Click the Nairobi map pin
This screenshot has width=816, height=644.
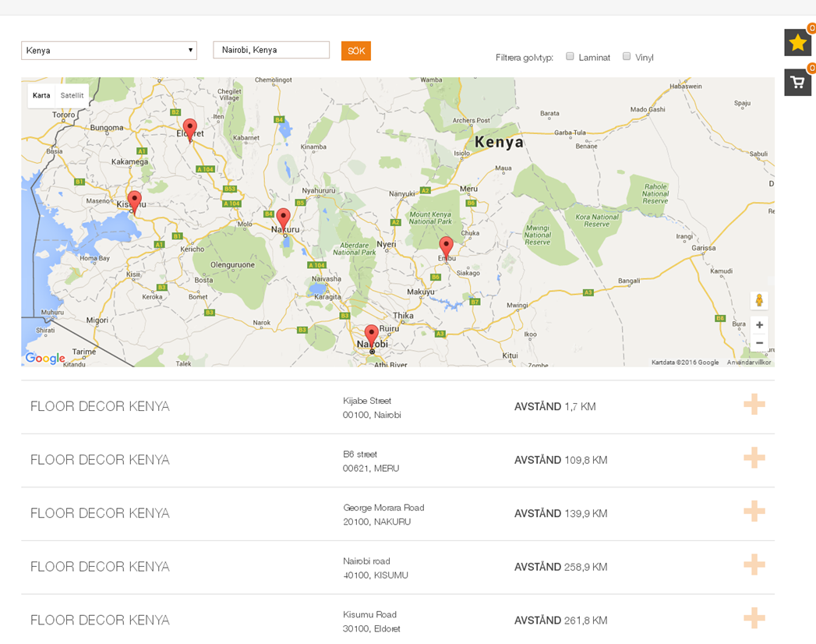(371, 336)
